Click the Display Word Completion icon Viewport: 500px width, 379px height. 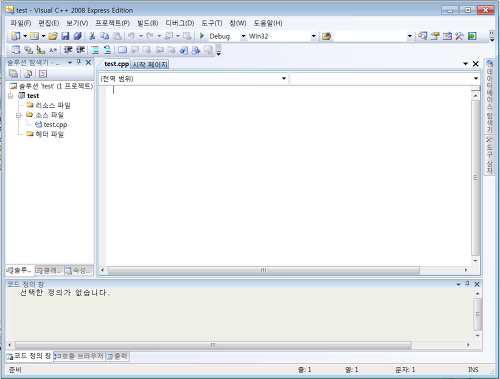53,50
